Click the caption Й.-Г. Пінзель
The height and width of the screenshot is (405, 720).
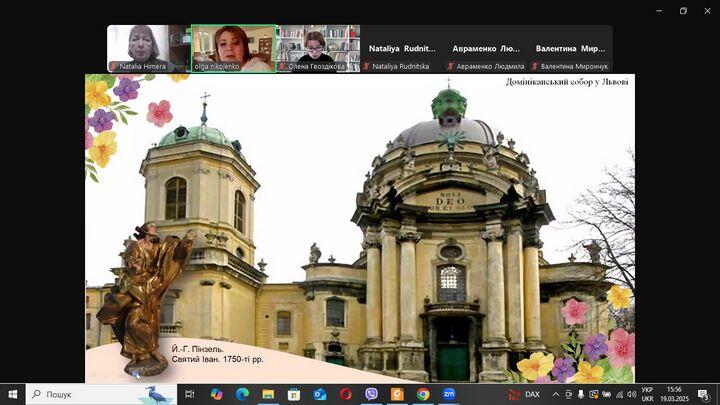[198, 349]
